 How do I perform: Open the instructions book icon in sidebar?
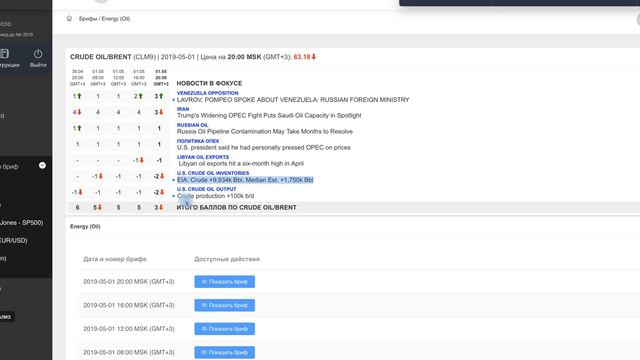(4, 53)
